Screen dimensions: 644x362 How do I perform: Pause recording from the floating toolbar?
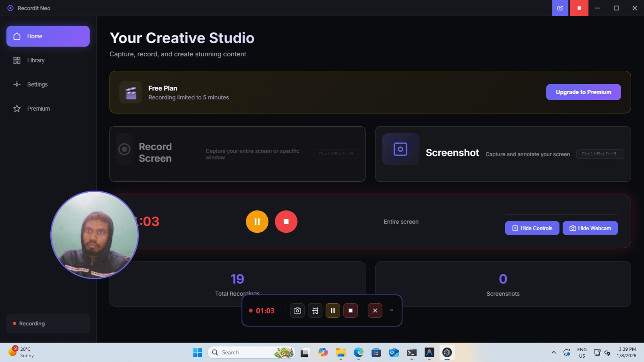333,311
